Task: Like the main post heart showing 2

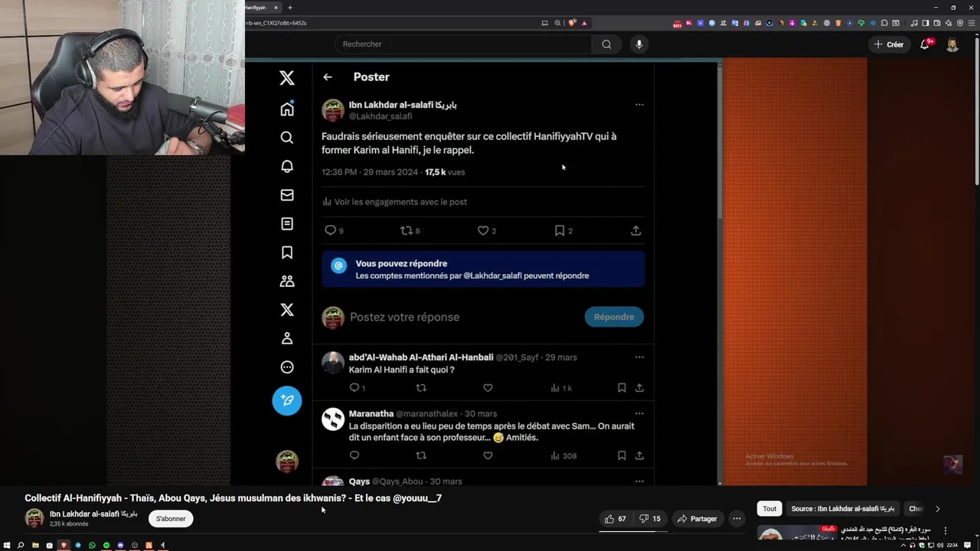Action: click(x=483, y=230)
